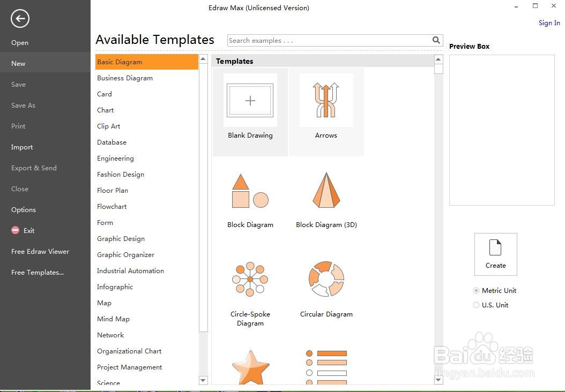Click the Block Diagram (3D) label
Image resolution: width=565 pixels, height=392 pixels.
[326, 224]
